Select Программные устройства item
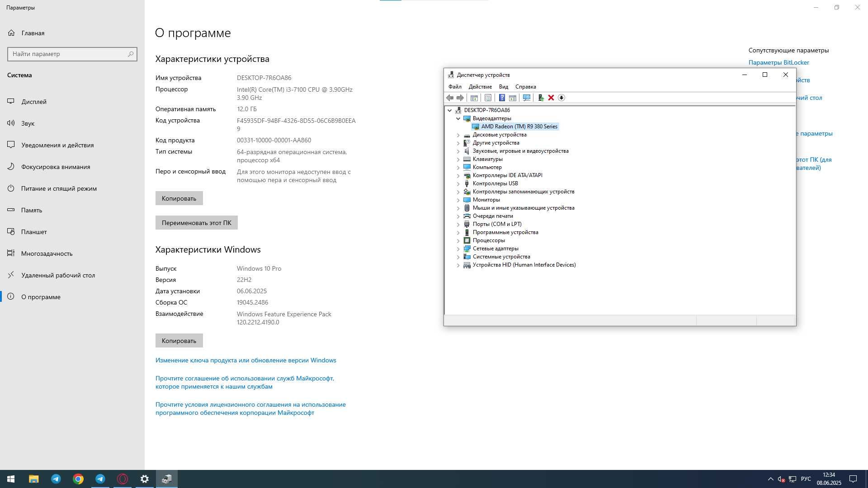Image resolution: width=868 pixels, height=488 pixels. [x=505, y=232]
